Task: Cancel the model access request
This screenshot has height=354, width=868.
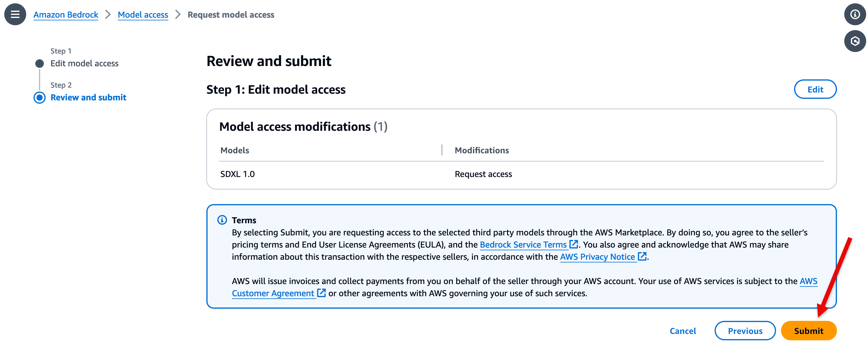Action: [683, 331]
